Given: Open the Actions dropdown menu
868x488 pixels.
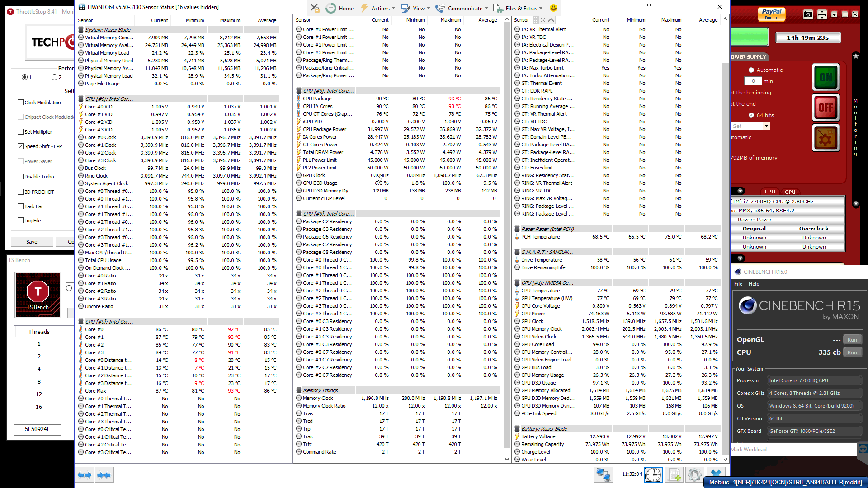Looking at the screenshot, I should [380, 8].
